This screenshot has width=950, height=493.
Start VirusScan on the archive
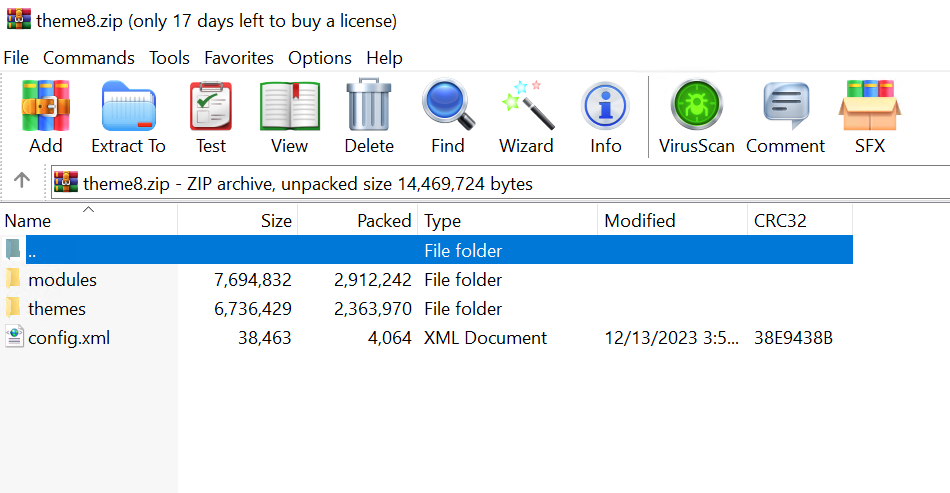click(696, 116)
